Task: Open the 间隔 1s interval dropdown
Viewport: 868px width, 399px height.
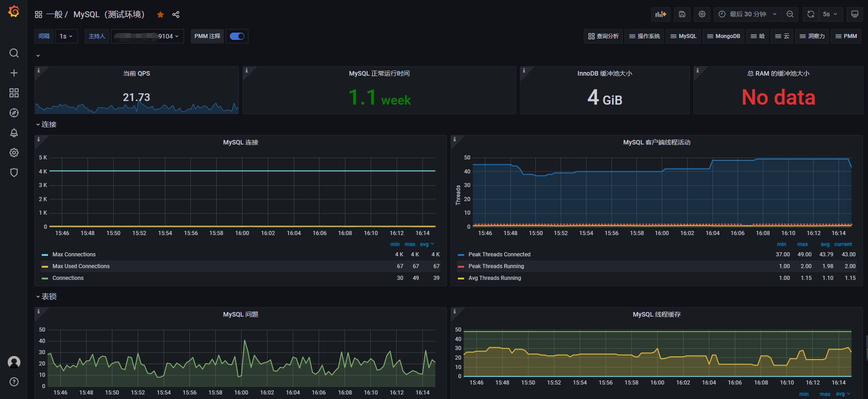Action: coord(67,36)
